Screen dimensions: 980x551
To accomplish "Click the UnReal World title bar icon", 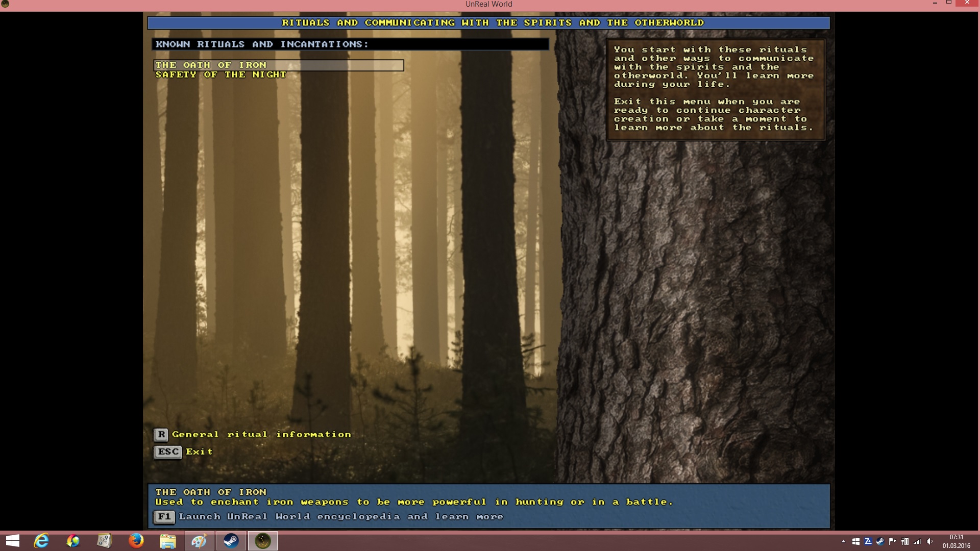I will [x=5, y=4].
